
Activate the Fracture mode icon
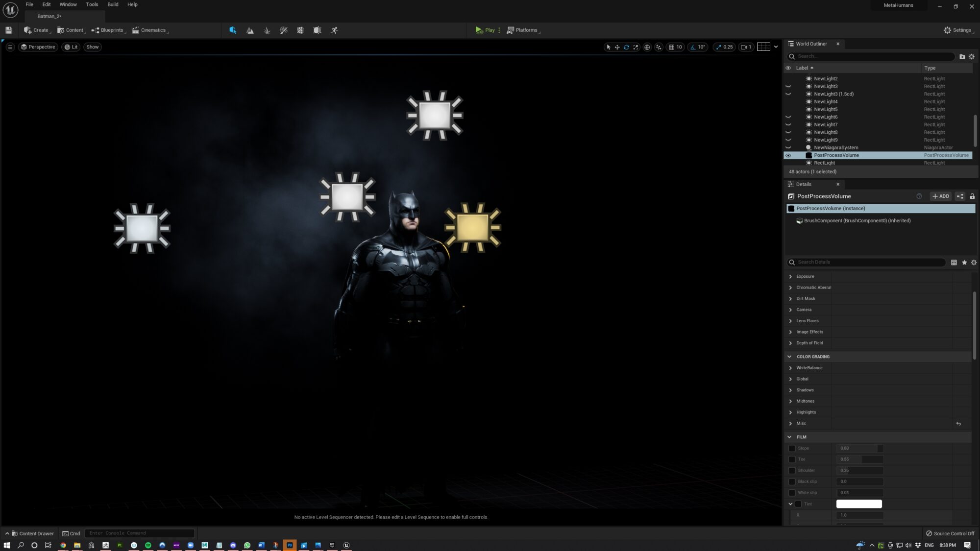pyautogui.click(x=300, y=30)
